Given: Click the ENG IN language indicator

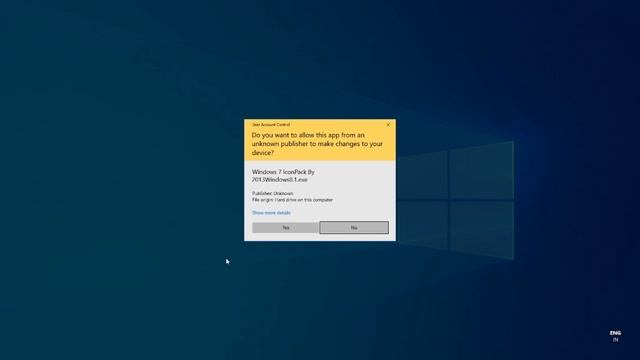Looking at the screenshot, I should [615, 336].
